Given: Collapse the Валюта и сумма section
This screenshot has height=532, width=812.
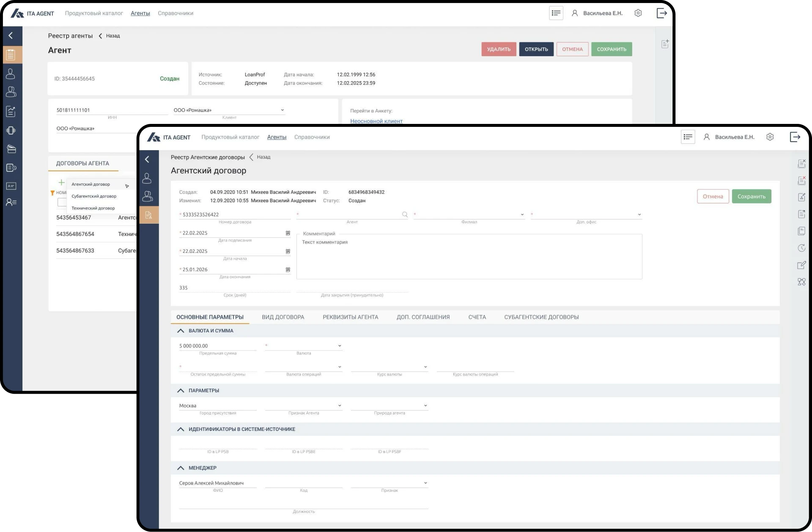Looking at the screenshot, I should 181,331.
